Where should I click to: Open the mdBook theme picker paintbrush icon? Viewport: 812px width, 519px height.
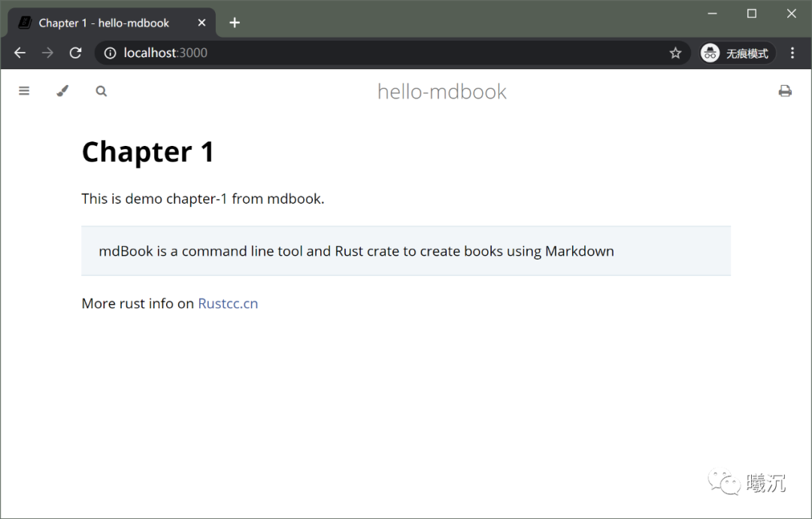point(62,90)
